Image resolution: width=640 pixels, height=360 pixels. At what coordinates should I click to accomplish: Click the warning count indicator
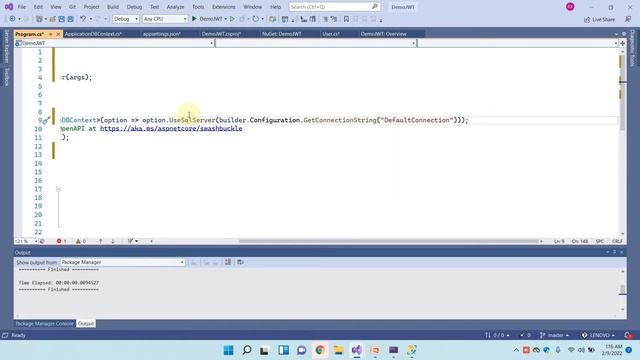80,241
